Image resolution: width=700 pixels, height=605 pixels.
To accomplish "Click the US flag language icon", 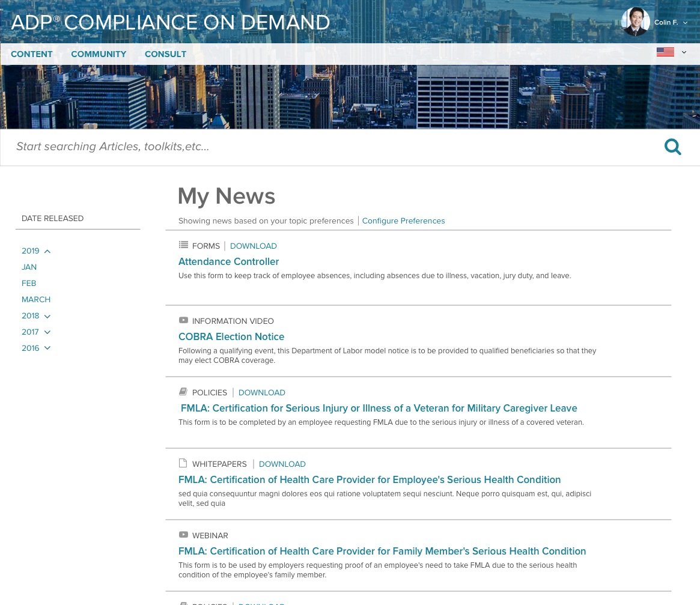I will 665,52.
